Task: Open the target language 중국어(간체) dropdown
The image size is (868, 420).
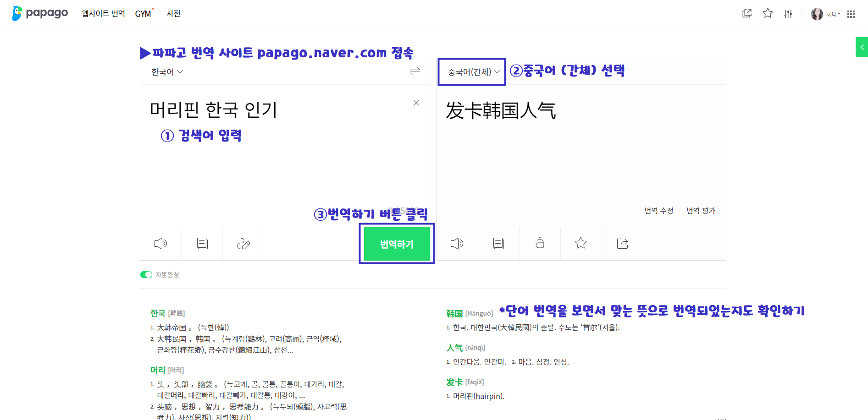Action: tap(474, 72)
